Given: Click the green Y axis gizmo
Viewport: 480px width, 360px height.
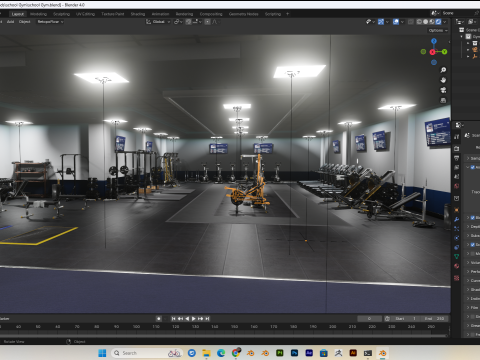Looking at the screenshot, I should click(x=444, y=52).
